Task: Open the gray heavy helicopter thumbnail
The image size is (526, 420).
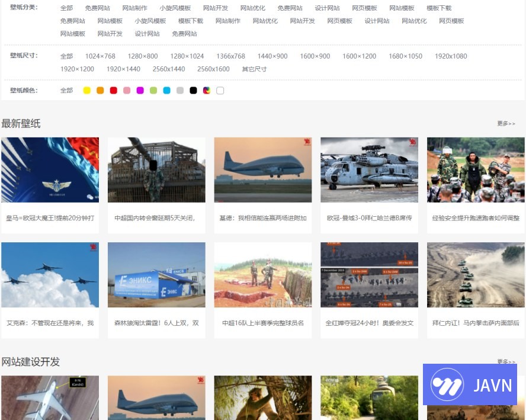Action: [370, 170]
